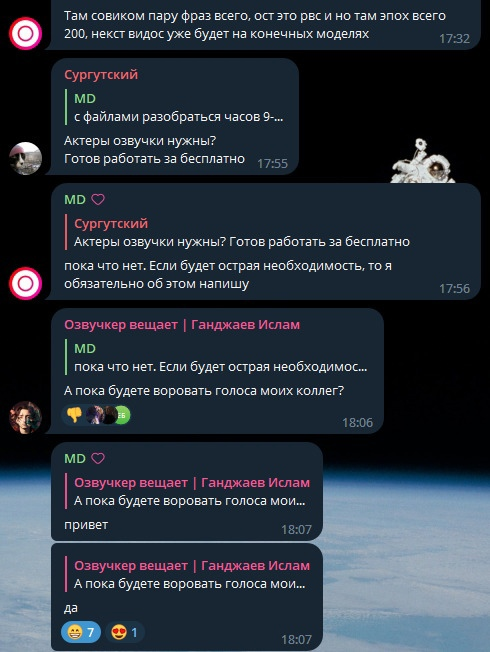Screen dimensions: 490x652
Task: Open quoted Озвучкер reply above да
Action: 188,575
